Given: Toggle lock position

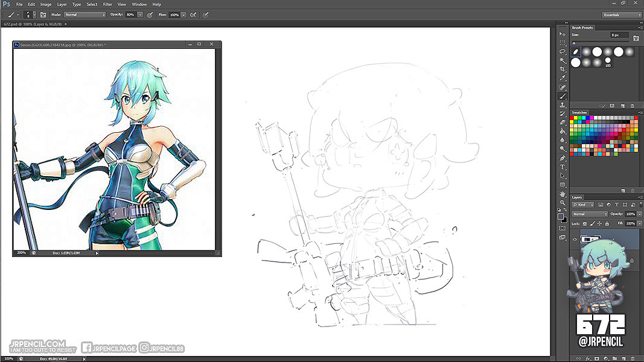Looking at the screenshot, I should click(x=600, y=224).
